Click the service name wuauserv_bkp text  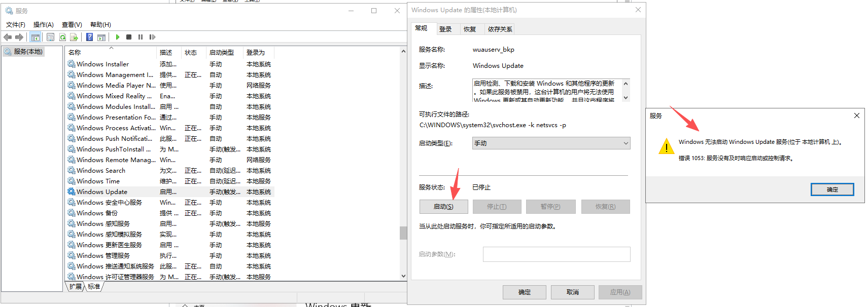[494, 50]
